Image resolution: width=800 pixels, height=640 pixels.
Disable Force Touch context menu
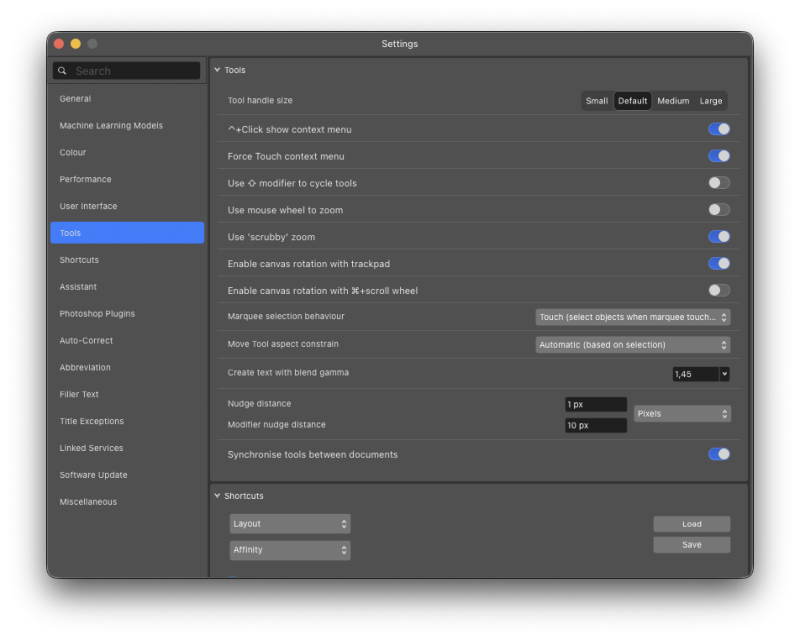click(718, 156)
